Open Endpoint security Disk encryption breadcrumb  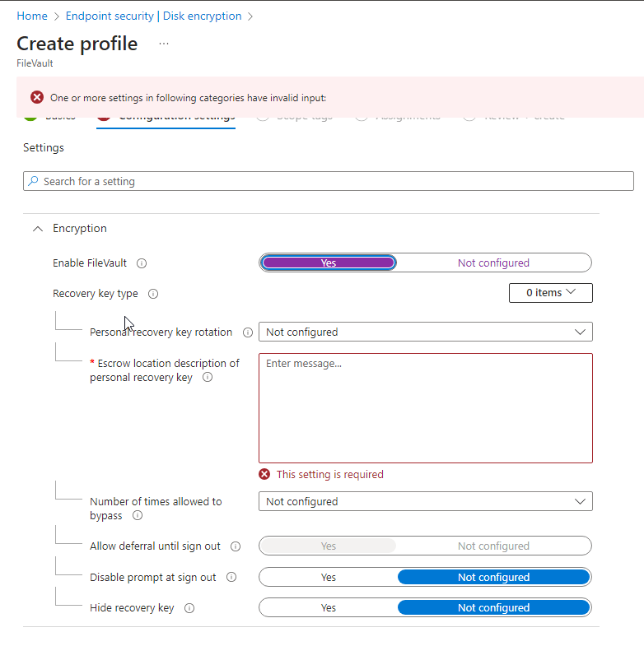click(x=154, y=16)
